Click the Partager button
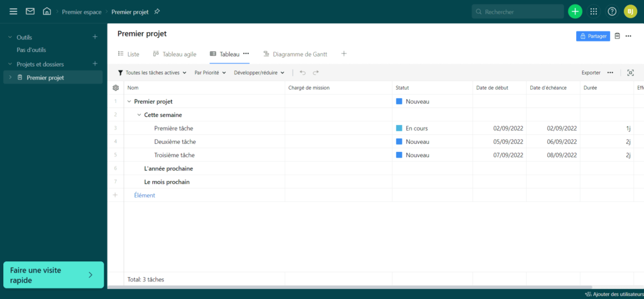Viewport: 644px width, 299px height. point(592,36)
